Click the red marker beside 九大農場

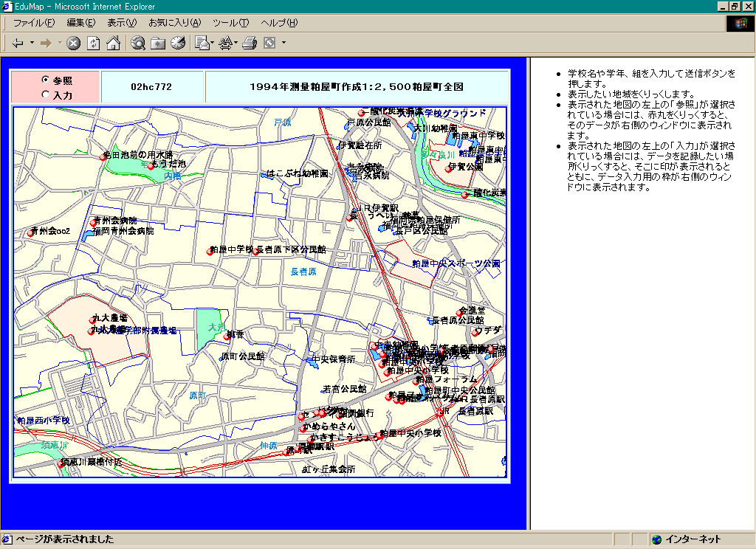pos(93,320)
